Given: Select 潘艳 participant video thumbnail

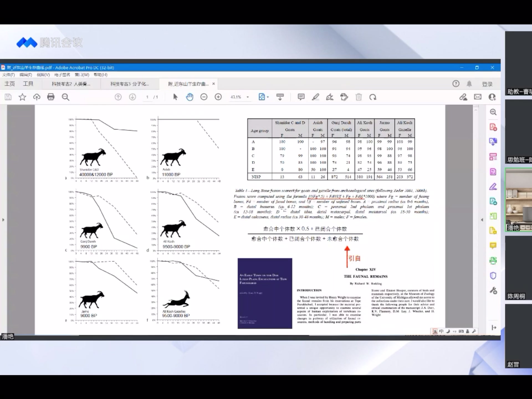Looking at the screenshot, I should 519,200.
